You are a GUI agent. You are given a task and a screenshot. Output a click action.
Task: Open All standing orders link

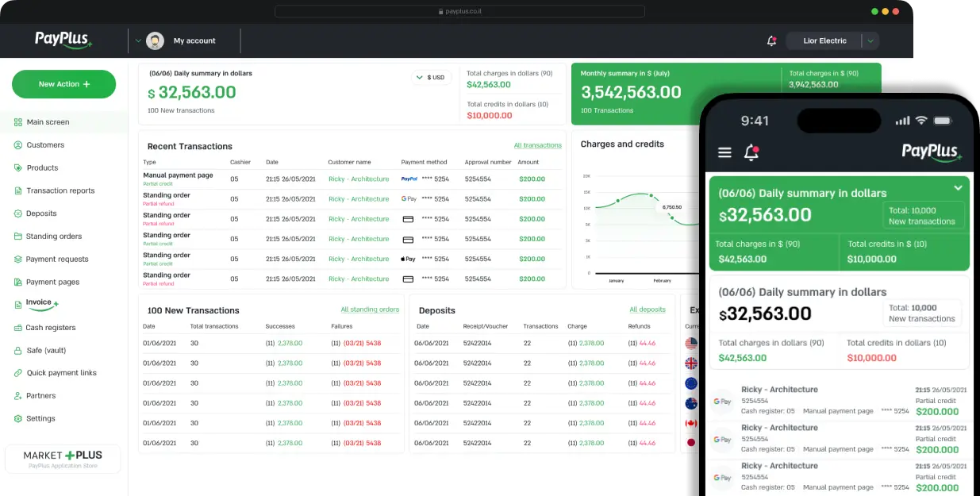370,310
